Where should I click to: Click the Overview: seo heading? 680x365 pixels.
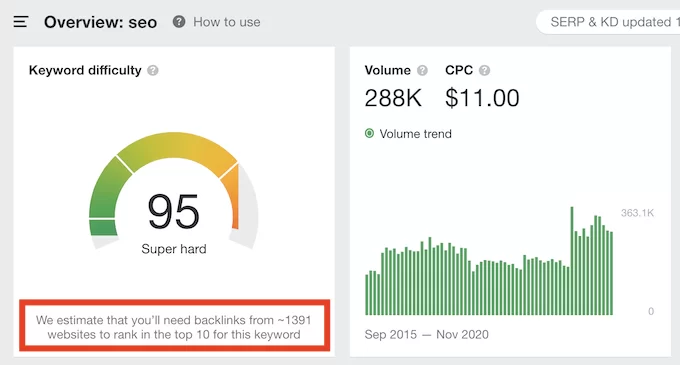click(101, 22)
